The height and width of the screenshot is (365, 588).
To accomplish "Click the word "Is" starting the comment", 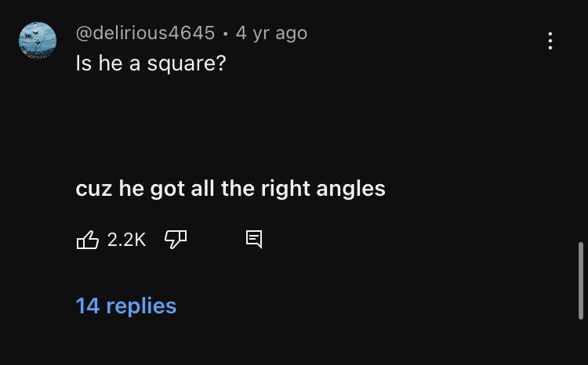I will (83, 63).
